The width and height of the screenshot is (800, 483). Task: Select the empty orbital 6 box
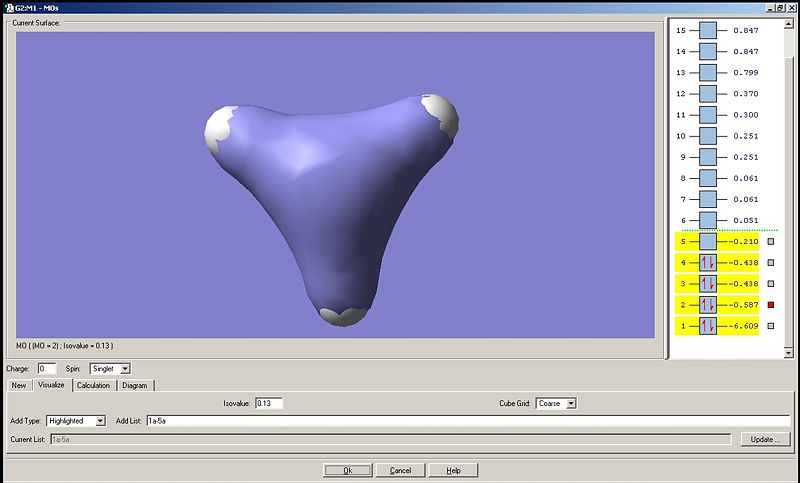click(708, 220)
